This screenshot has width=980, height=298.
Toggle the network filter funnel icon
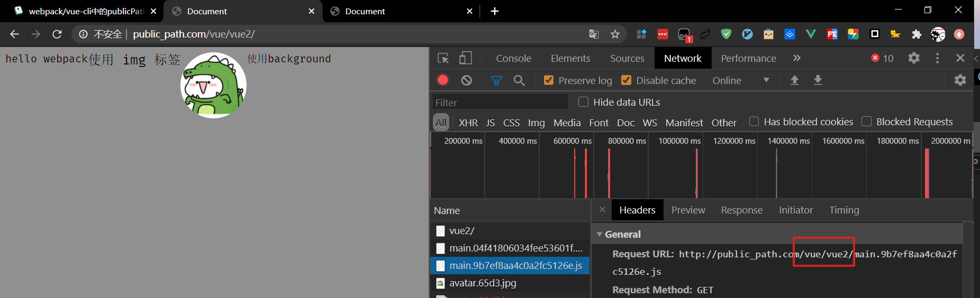click(496, 80)
